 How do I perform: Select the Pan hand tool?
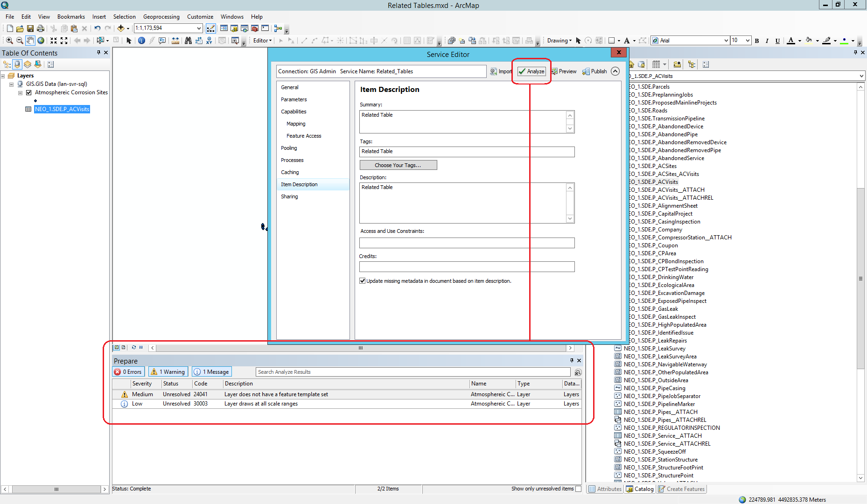click(30, 41)
